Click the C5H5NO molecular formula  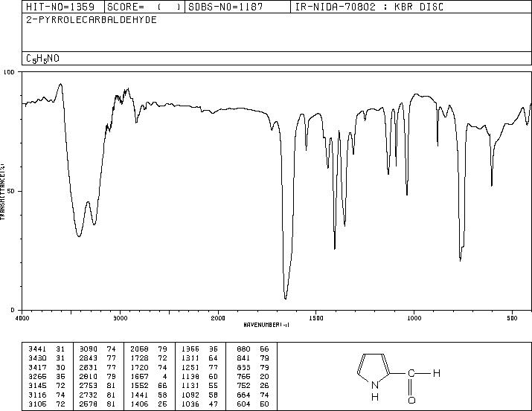pos(42,59)
